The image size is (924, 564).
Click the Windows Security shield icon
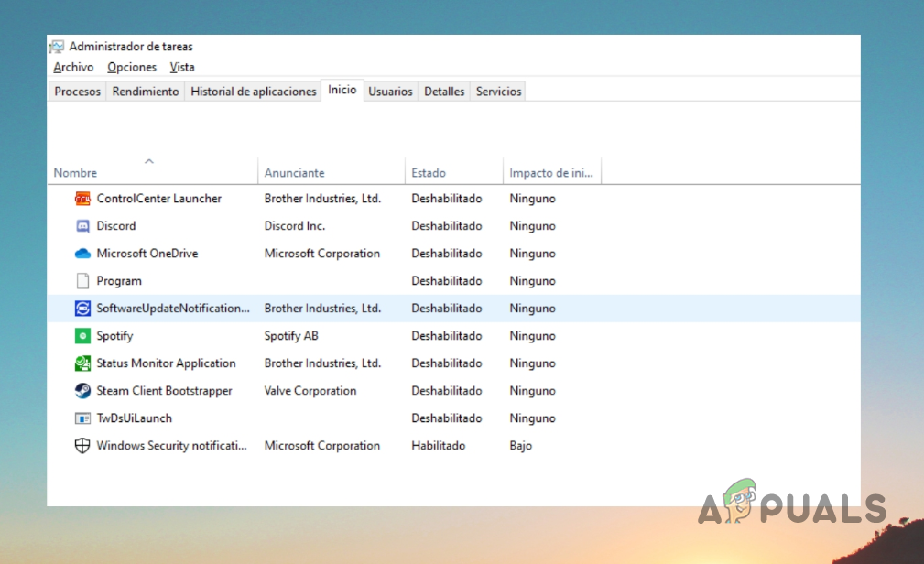[x=82, y=446]
